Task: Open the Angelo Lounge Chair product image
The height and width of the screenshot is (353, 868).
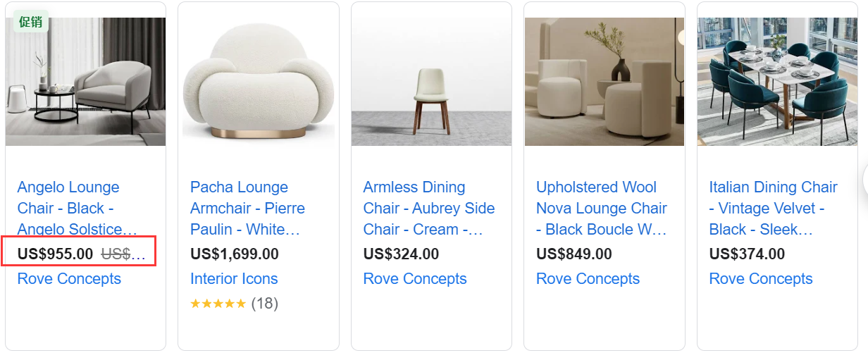Action: (86, 82)
